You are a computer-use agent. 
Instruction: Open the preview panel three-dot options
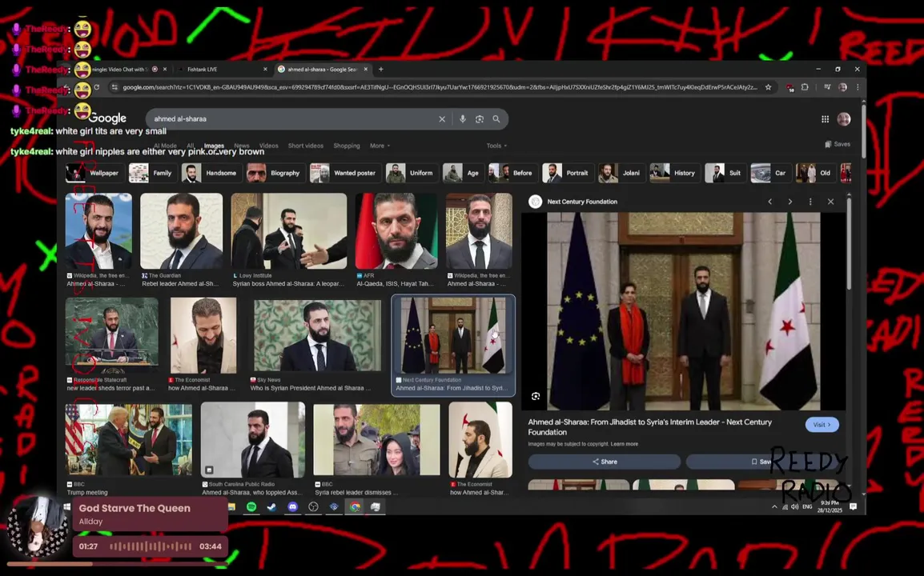click(810, 202)
